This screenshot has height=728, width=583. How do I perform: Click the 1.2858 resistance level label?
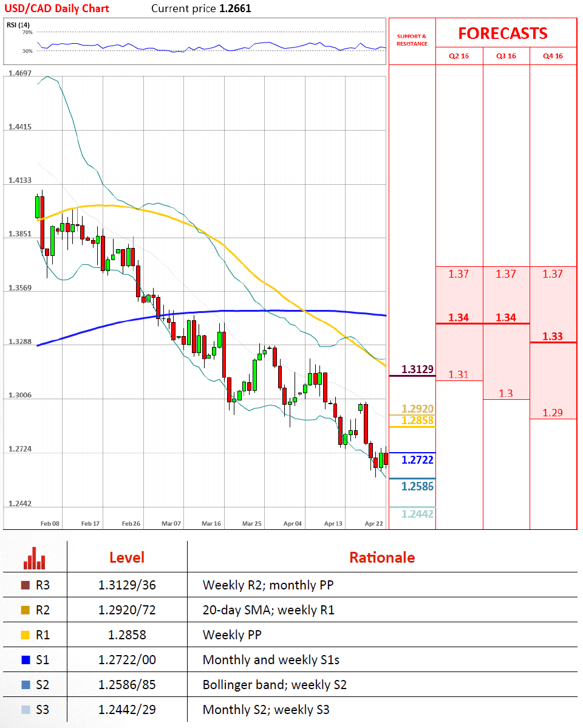coord(417,421)
